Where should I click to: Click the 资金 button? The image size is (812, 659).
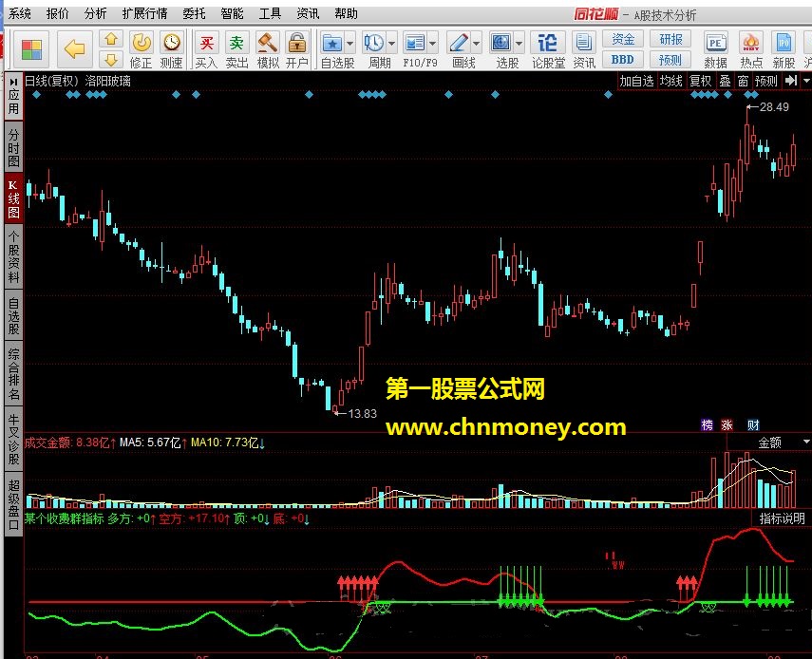(x=623, y=39)
